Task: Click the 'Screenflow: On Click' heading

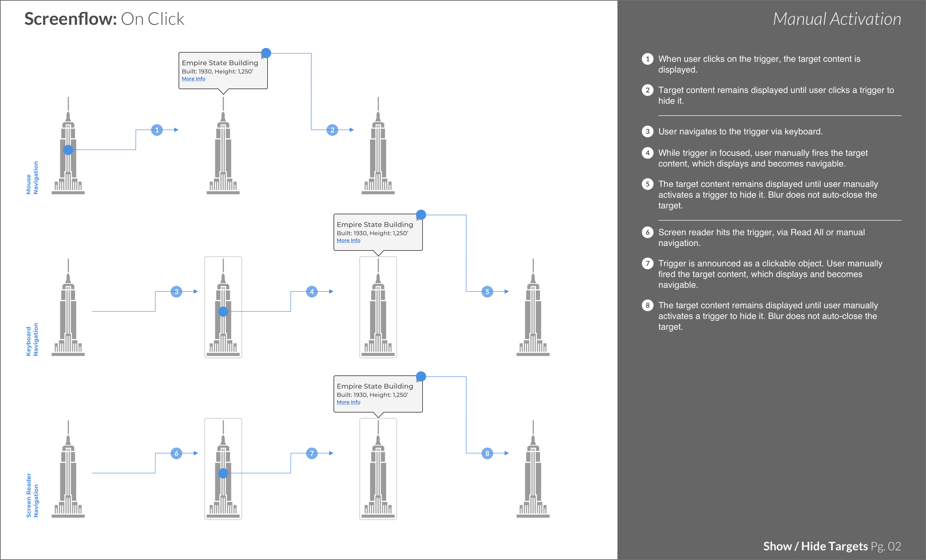Action: point(104,19)
